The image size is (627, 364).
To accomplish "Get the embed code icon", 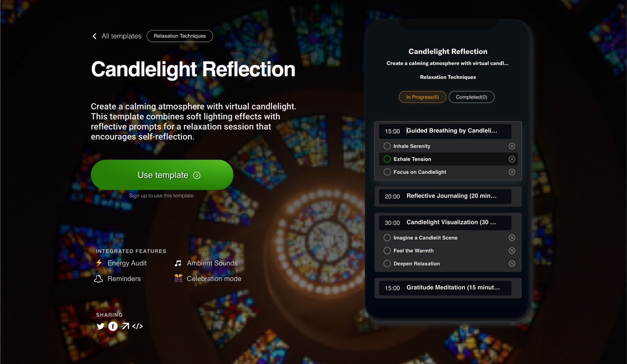I will click(137, 326).
